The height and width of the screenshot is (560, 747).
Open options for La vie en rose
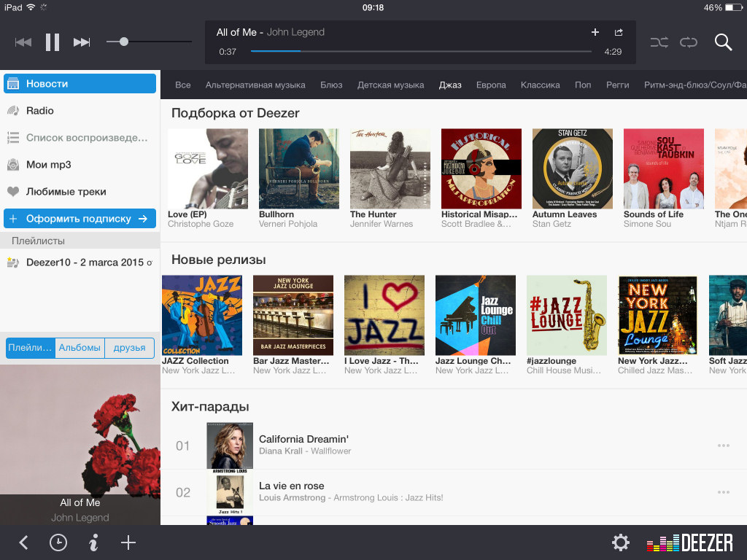point(723,492)
